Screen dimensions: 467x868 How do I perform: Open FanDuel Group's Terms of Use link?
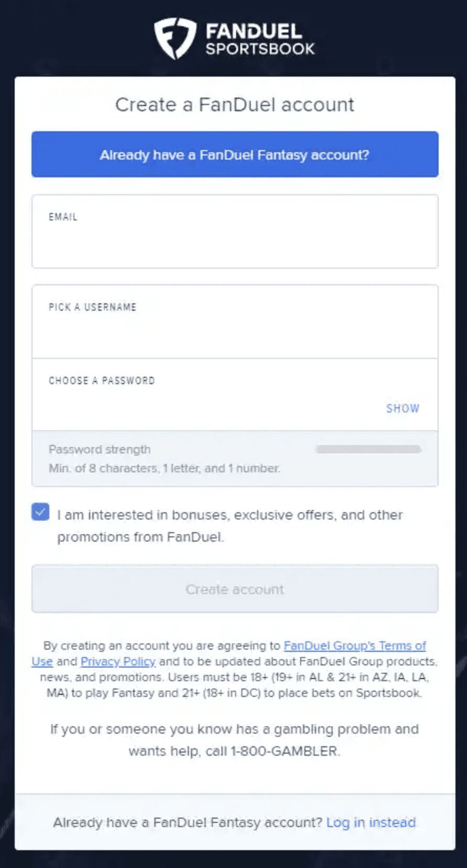[x=355, y=645]
